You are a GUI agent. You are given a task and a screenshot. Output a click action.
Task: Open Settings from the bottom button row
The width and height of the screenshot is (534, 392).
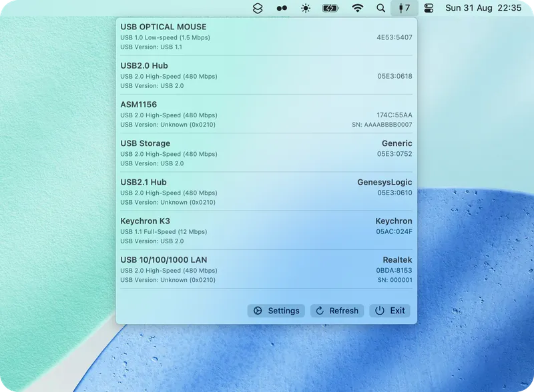(276, 311)
